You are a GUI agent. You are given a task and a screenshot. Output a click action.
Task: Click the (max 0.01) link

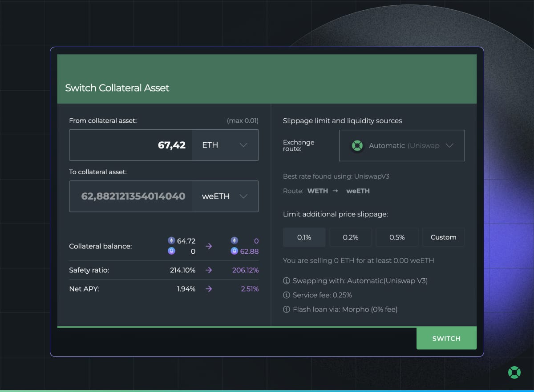(x=243, y=120)
